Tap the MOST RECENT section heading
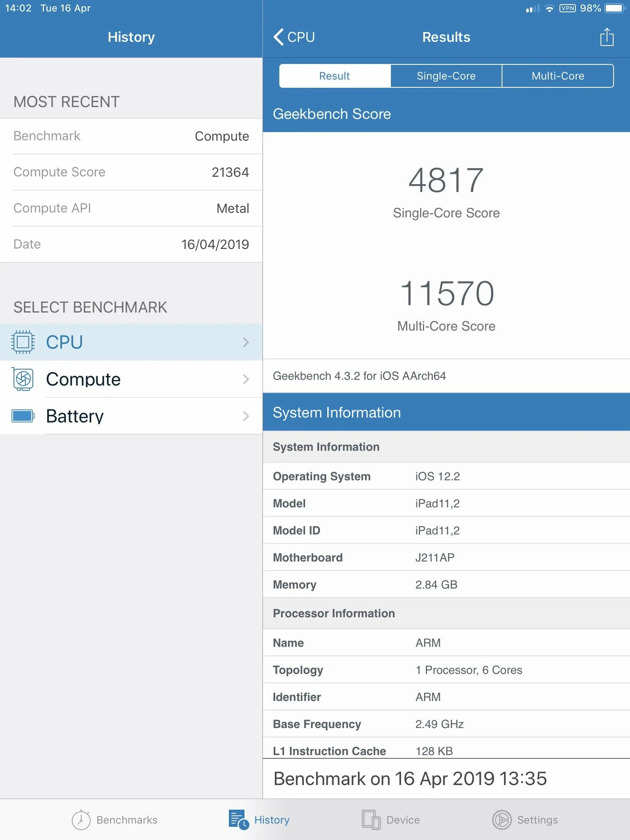The width and height of the screenshot is (630, 840). pyautogui.click(x=66, y=102)
